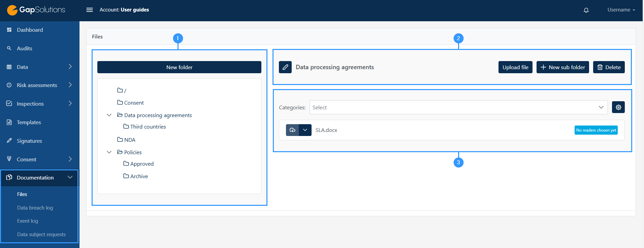
Task: Collapse the Documentation menu chevron
Action: pos(70,177)
